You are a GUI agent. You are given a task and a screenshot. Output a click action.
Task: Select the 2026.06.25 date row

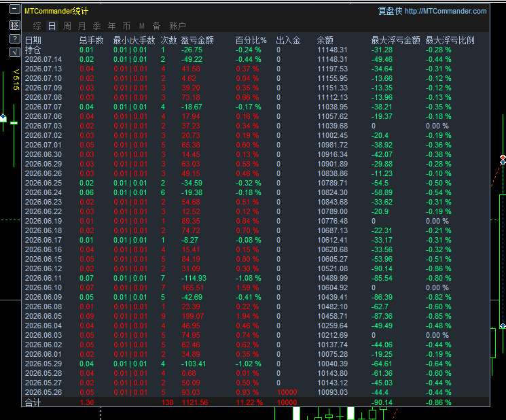pyautogui.click(x=43, y=183)
